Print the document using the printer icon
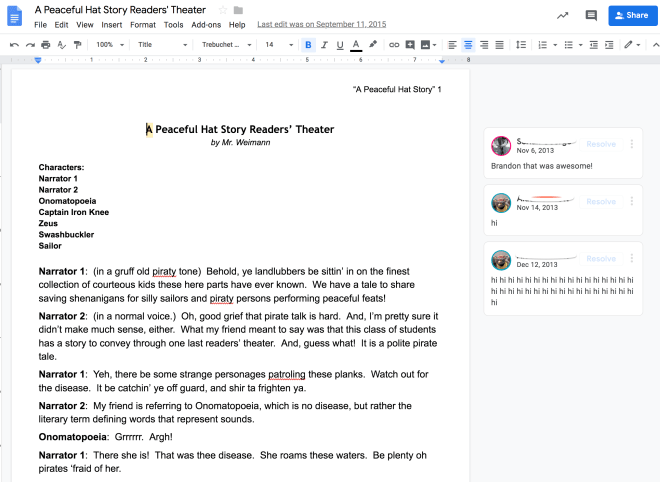 pos(46,45)
